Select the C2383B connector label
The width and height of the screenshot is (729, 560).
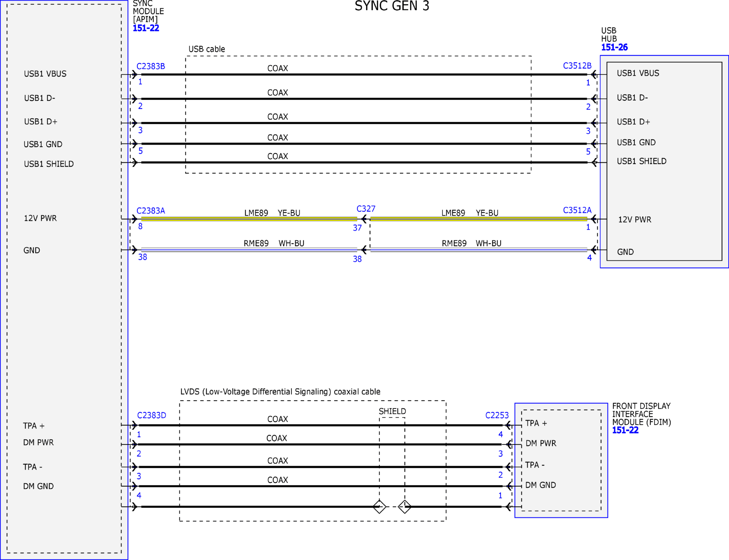pyautogui.click(x=151, y=66)
